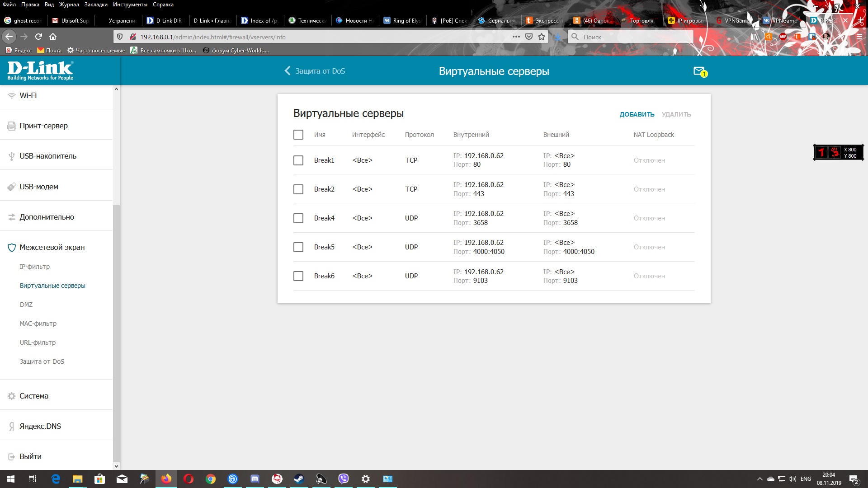Screen dimensions: 868x488
Task: Click the Wi-Fi icon in sidebar
Action: click(x=12, y=96)
